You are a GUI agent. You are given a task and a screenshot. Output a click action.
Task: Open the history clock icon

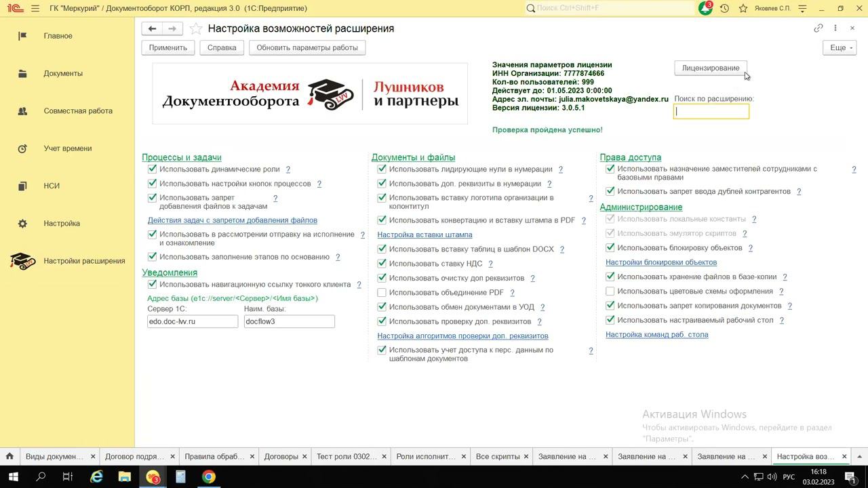[724, 8]
